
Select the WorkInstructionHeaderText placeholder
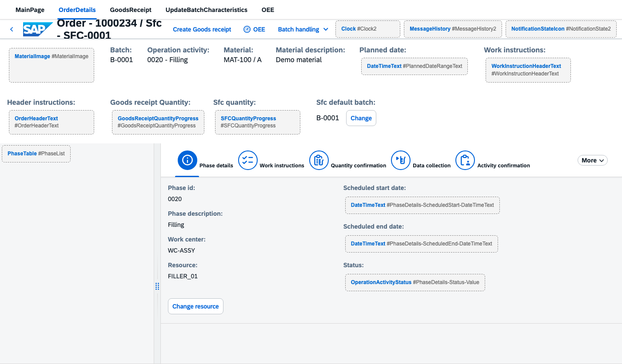[x=528, y=70]
